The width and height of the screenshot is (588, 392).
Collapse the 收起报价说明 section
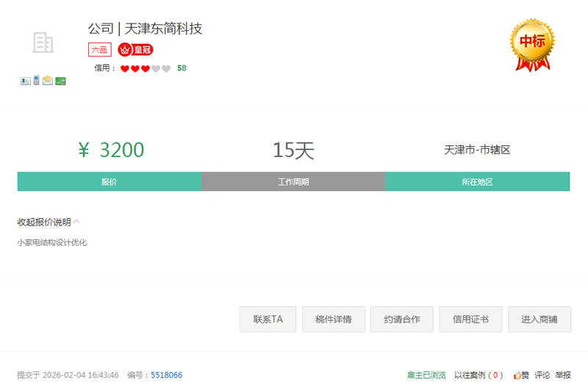click(x=49, y=222)
